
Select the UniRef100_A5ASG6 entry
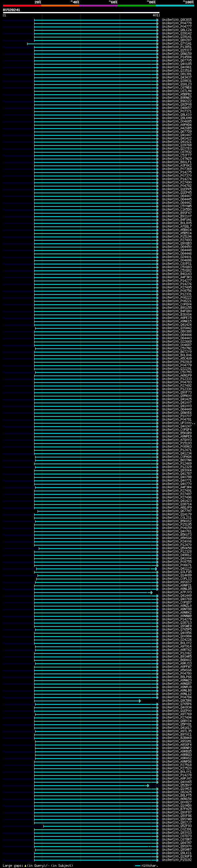tap(176, 670)
